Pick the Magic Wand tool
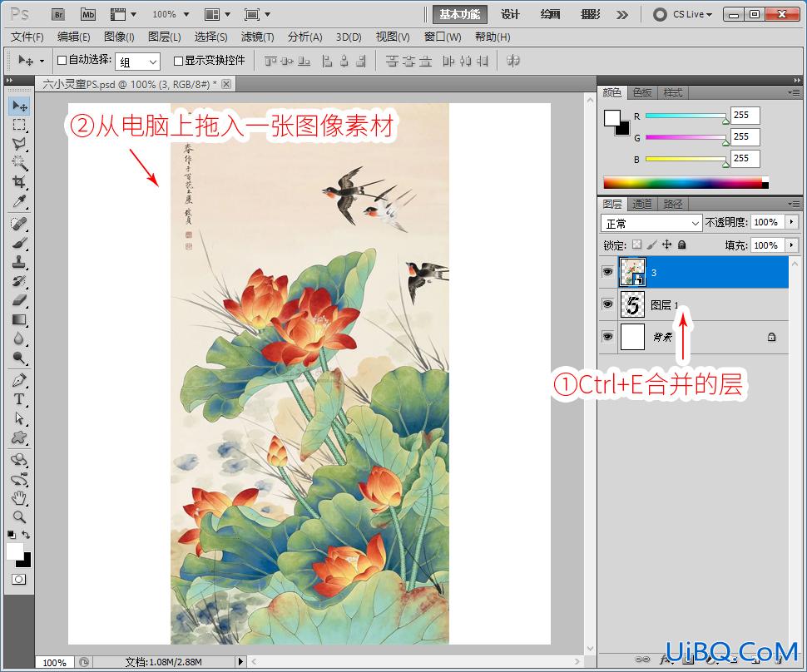Image resolution: width=807 pixels, height=672 pixels. point(20,163)
